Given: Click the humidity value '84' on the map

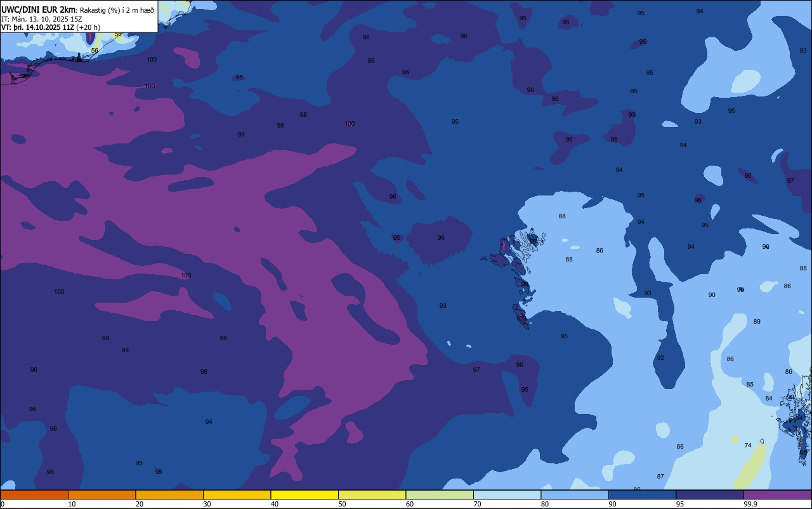Looking at the screenshot, I should click(769, 399).
